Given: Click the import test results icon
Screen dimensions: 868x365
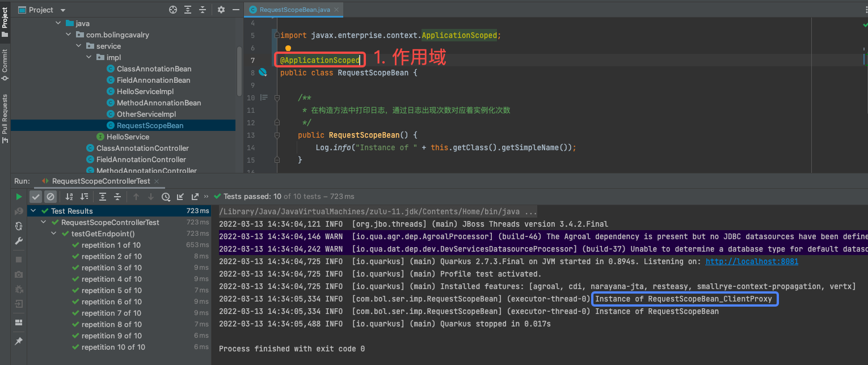Looking at the screenshot, I should pos(179,196).
